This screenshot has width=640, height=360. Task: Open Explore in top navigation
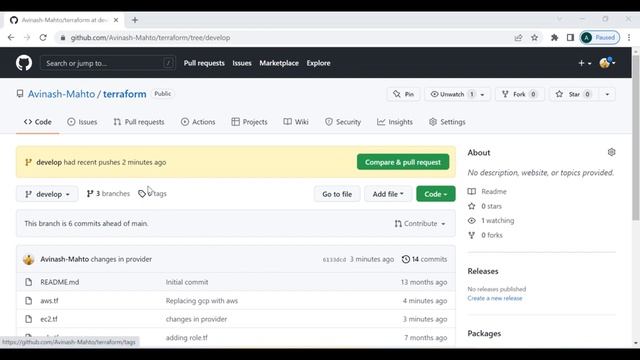318,63
